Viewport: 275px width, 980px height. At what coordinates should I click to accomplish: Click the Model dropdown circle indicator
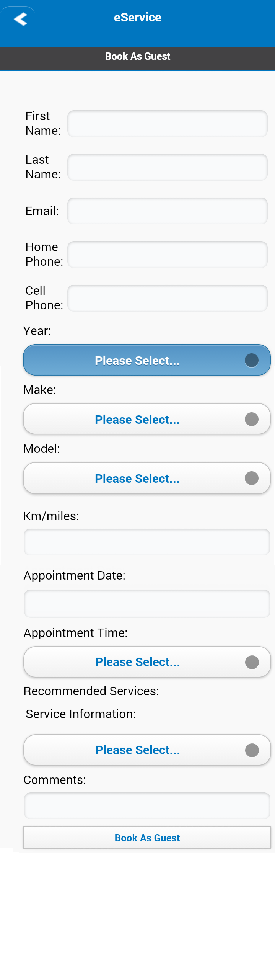(x=252, y=478)
